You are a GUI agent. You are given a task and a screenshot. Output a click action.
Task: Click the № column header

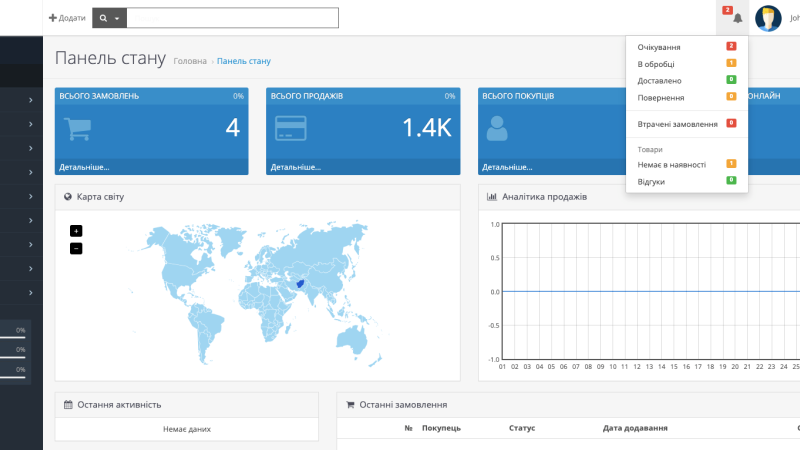click(x=408, y=428)
